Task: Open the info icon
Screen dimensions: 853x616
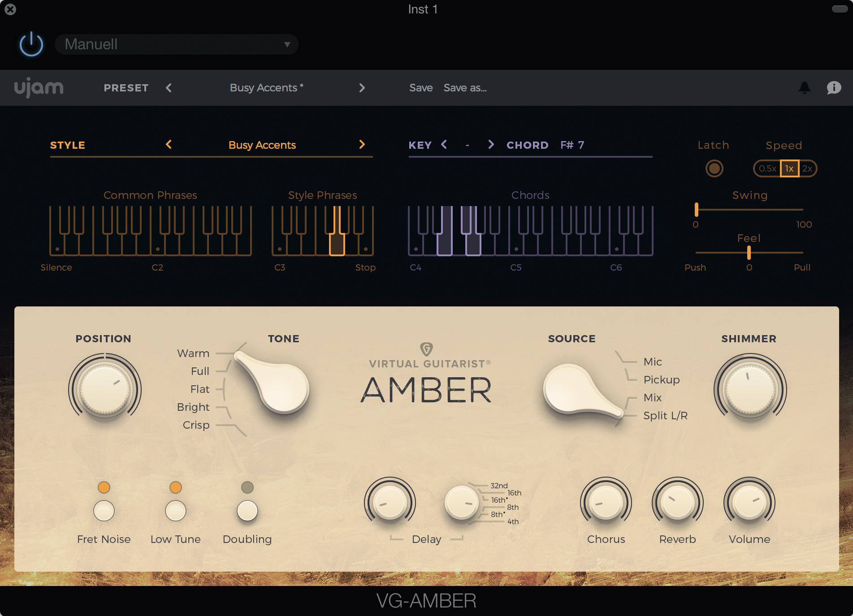Action: (834, 87)
